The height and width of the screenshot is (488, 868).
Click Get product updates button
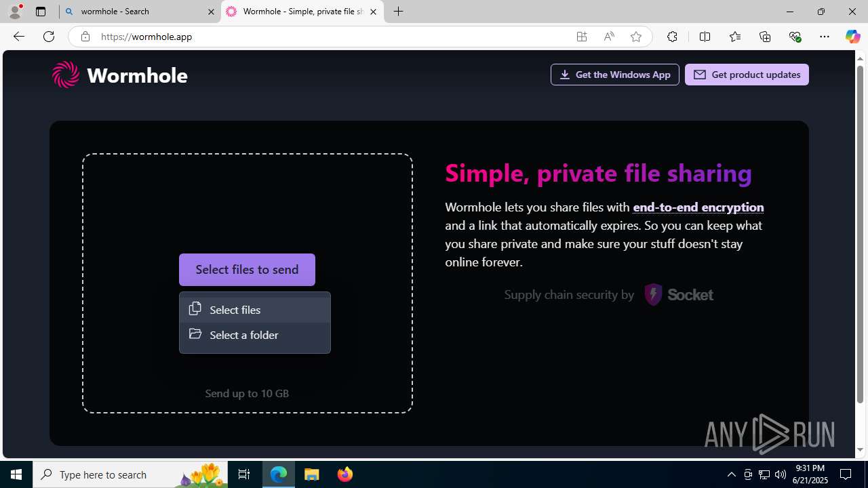click(x=747, y=75)
